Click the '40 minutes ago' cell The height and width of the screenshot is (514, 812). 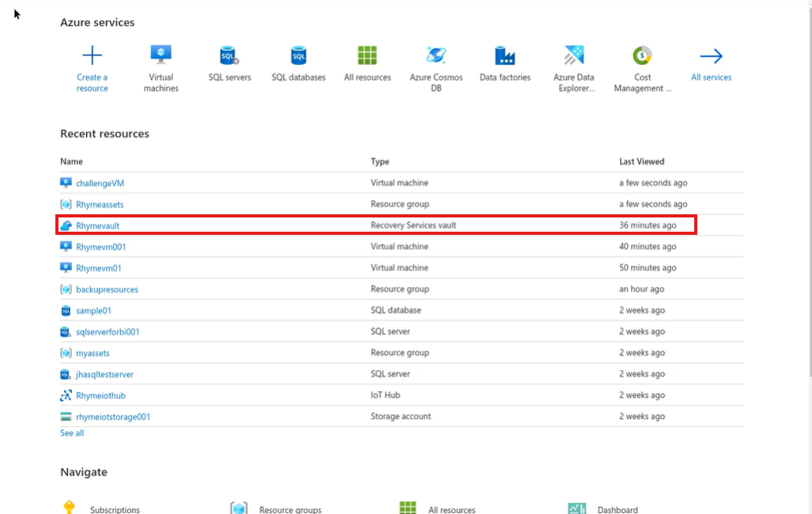tap(648, 247)
